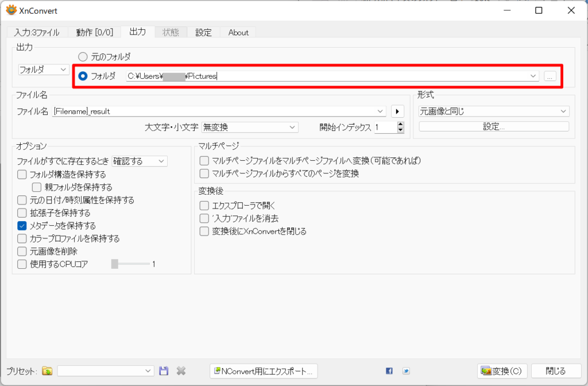Open XnConvert's Facebook page icon
588x386 pixels.
389,370
